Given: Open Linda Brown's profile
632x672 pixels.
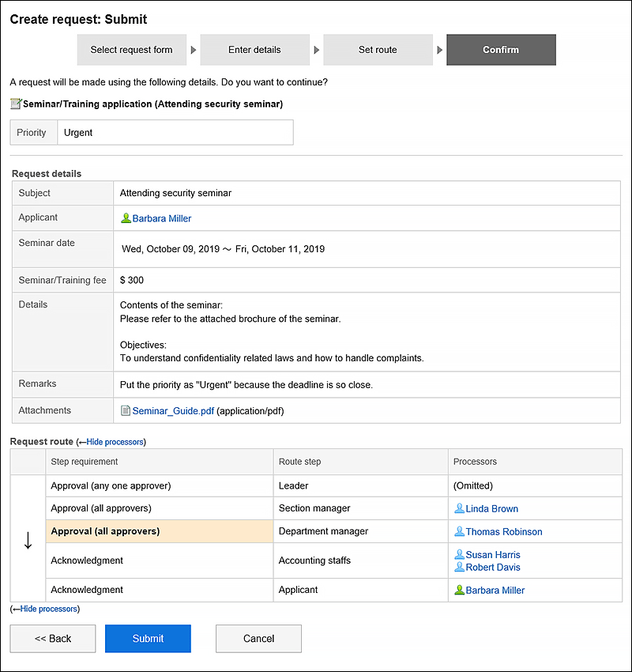Looking at the screenshot, I should (491, 508).
